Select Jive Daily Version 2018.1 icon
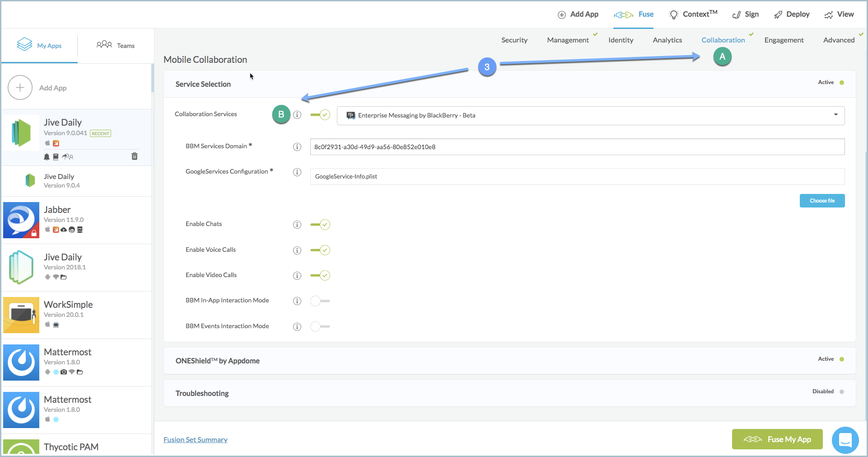The width and height of the screenshot is (868, 457). click(x=21, y=268)
